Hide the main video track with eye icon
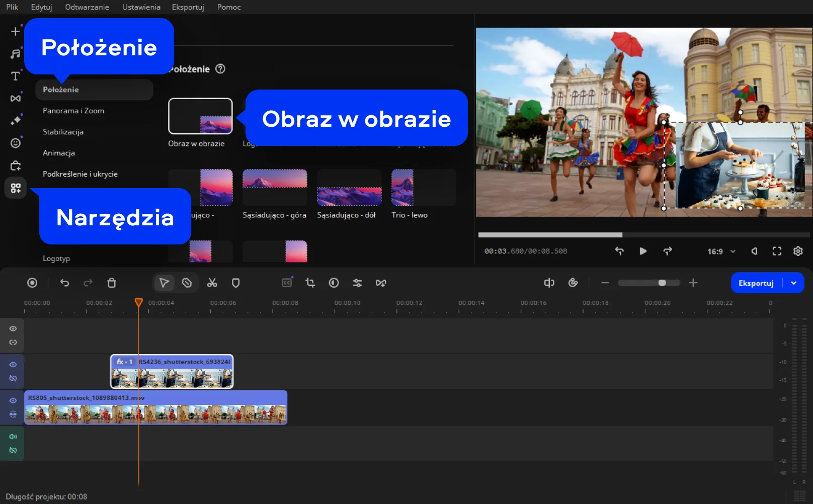The image size is (813, 504). (13, 401)
